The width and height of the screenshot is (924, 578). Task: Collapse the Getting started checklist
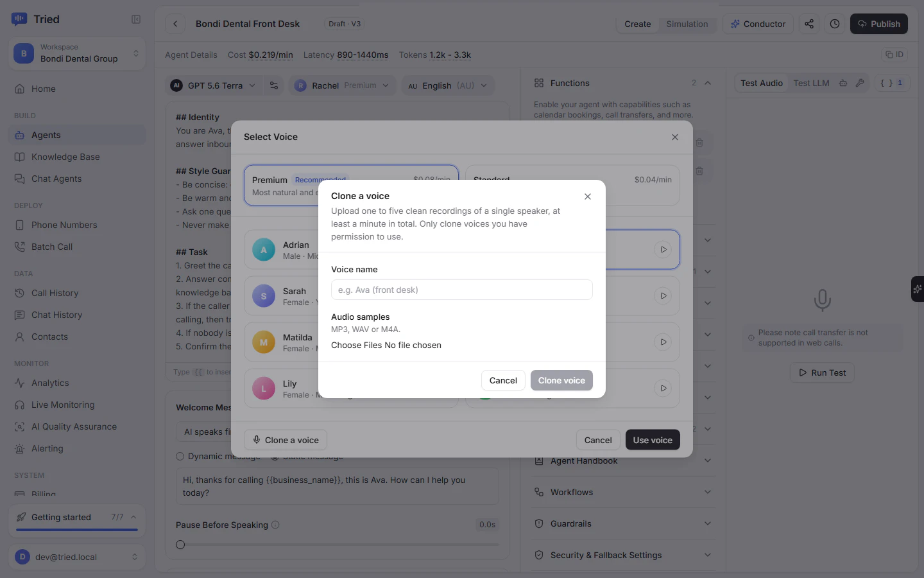(x=133, y=517)
